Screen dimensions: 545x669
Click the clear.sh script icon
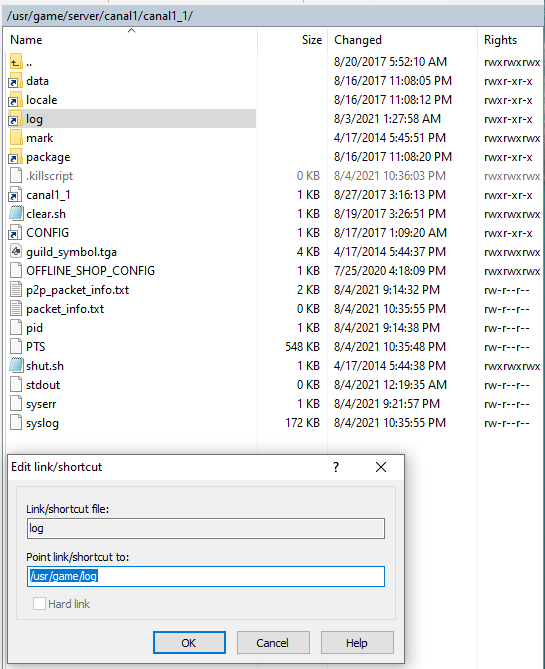tap(16, 214)
